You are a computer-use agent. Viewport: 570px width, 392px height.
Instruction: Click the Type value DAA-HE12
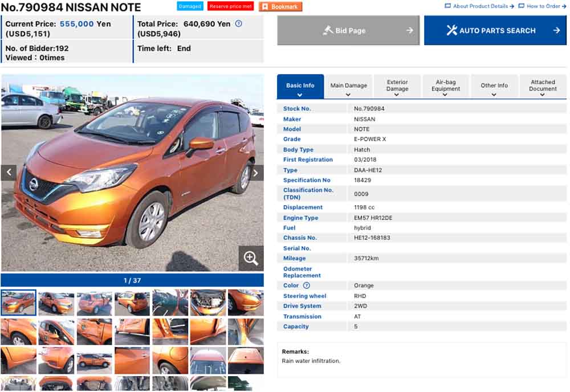(368, 170)
